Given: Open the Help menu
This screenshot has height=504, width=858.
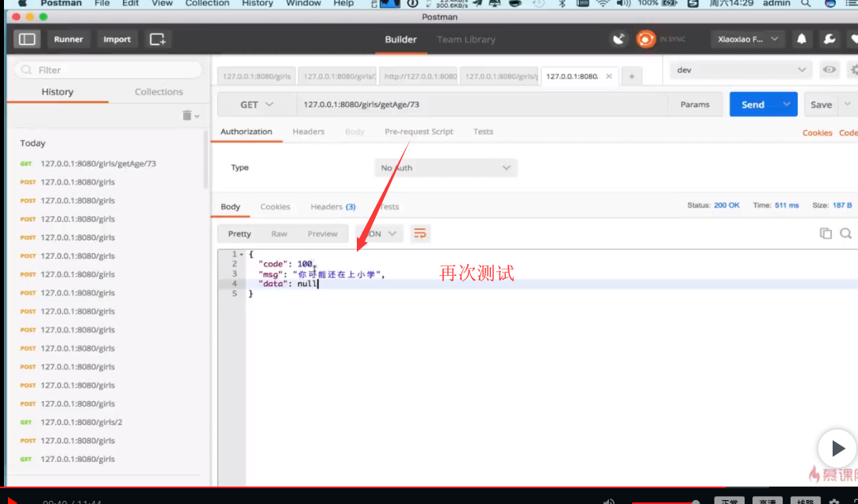Looking at the screenshot, I should pyautogui.click(x=343, y=3).
